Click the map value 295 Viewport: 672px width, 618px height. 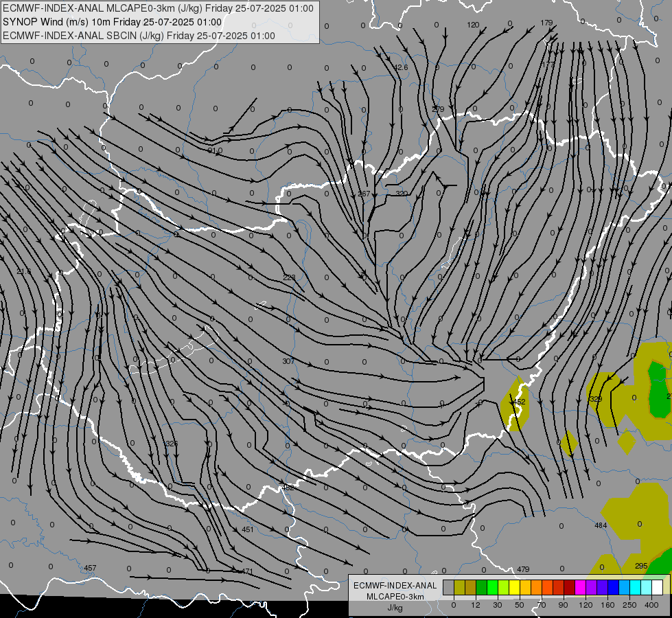tap(641, 566)
